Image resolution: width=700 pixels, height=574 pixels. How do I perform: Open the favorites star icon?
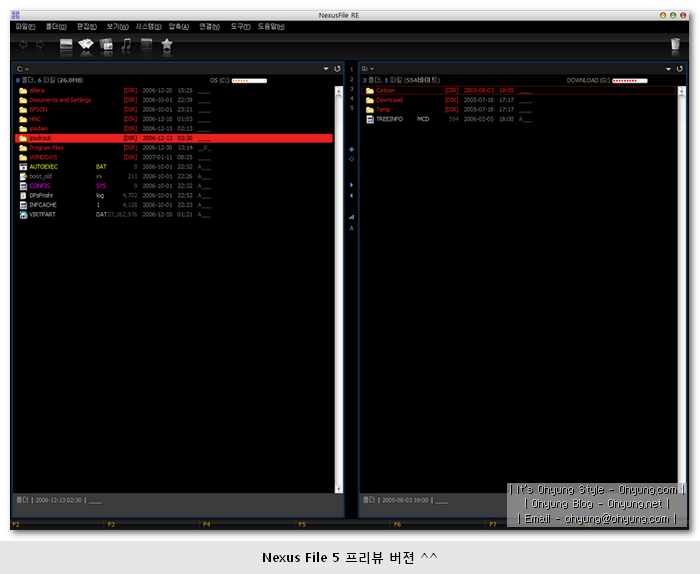[167, 44]
